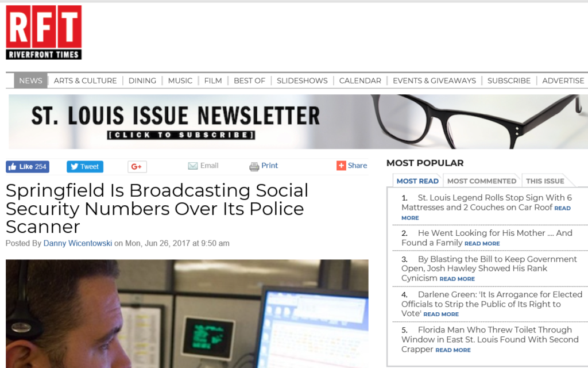Image resolution: width=588 pixels, height=368 pixels.
Task: Navigate to Slideshows page
Action: coord(302,80)
